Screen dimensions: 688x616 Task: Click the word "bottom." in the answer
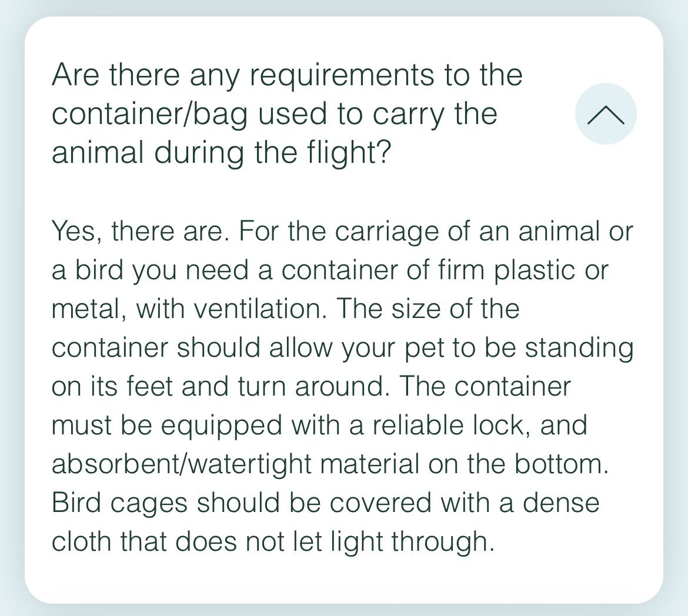562,464
